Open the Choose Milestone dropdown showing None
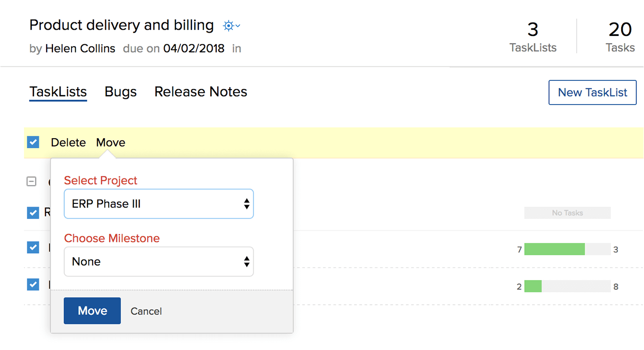The height and width of the screenshot is (350, 644). 159,262
